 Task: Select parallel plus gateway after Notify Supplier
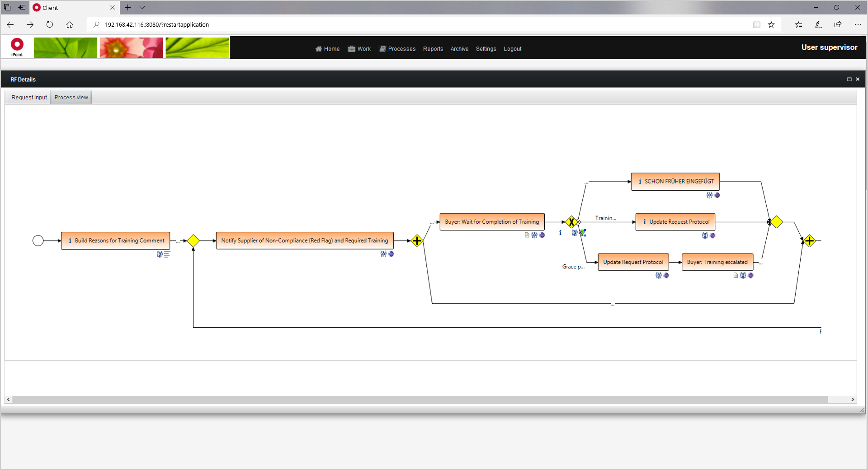click(417, 241)
